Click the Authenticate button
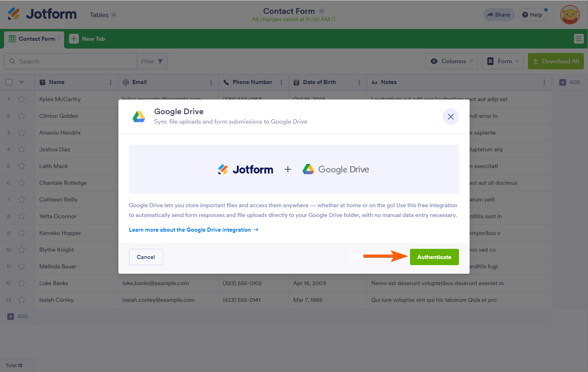588x372 pixels. click(434, 257)
